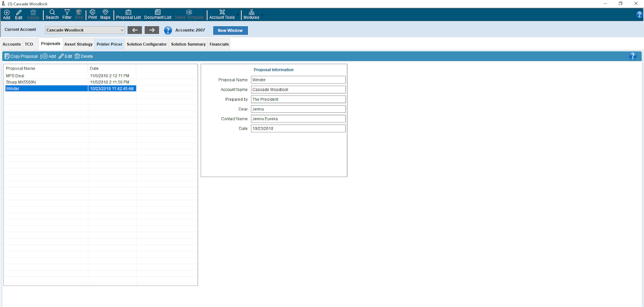Switch to the TCO tab

pyautogui.click(x=29, y=44)
